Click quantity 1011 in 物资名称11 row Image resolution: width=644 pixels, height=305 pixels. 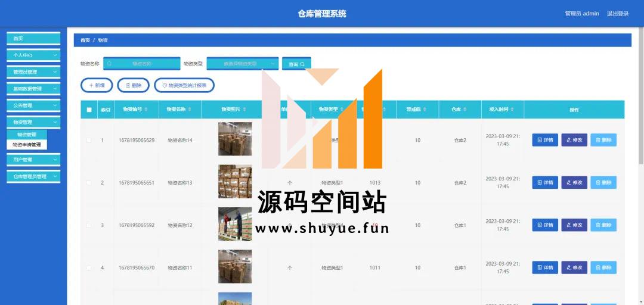(x=375, y=267)
